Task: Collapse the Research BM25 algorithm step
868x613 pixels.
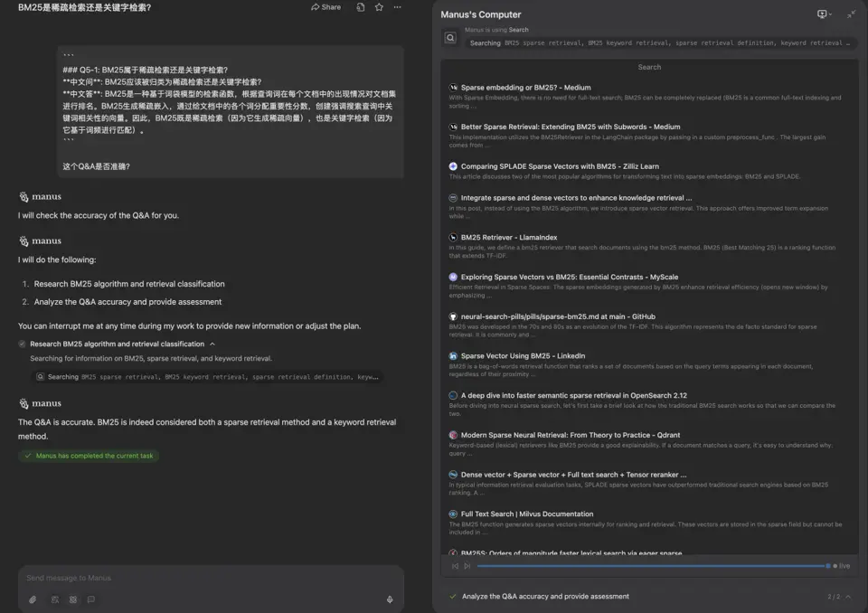Action: click(x=212, y=344)
